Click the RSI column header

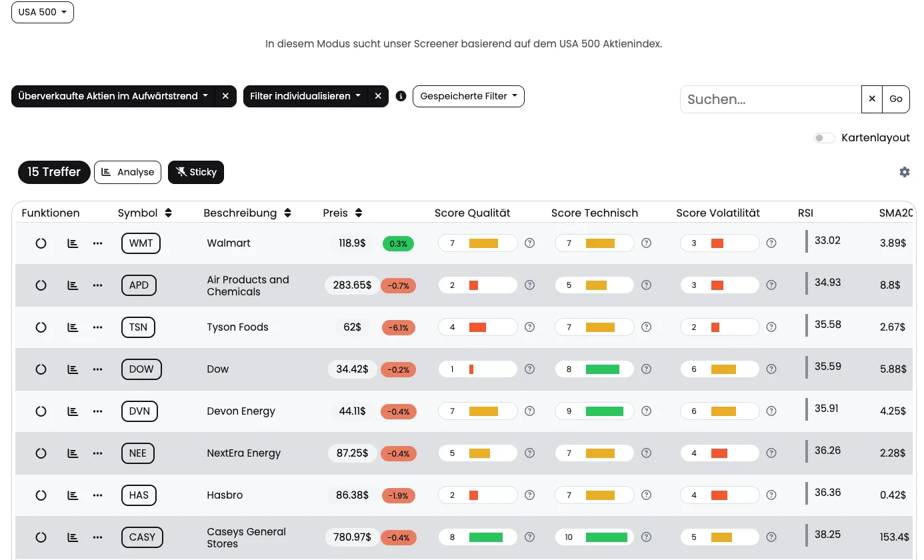pos(805,213)
